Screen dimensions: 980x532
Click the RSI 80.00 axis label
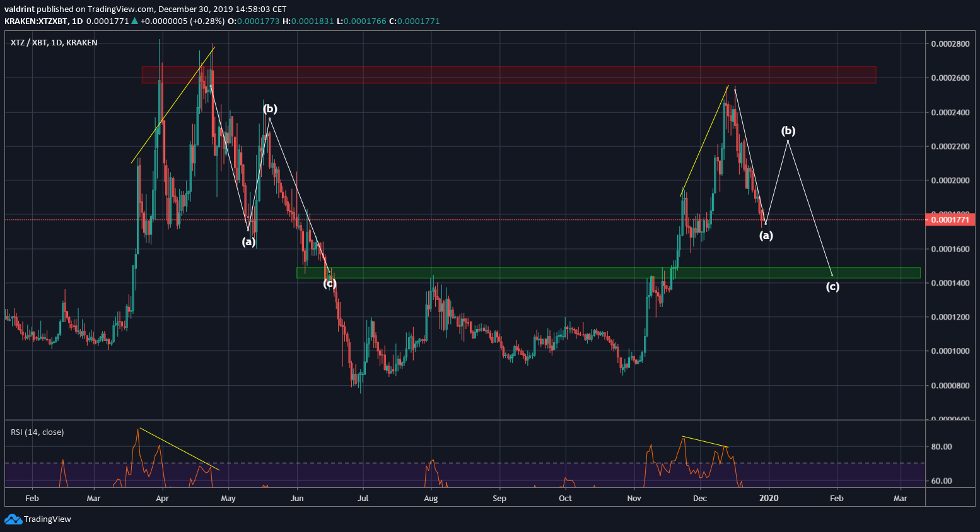942,447
